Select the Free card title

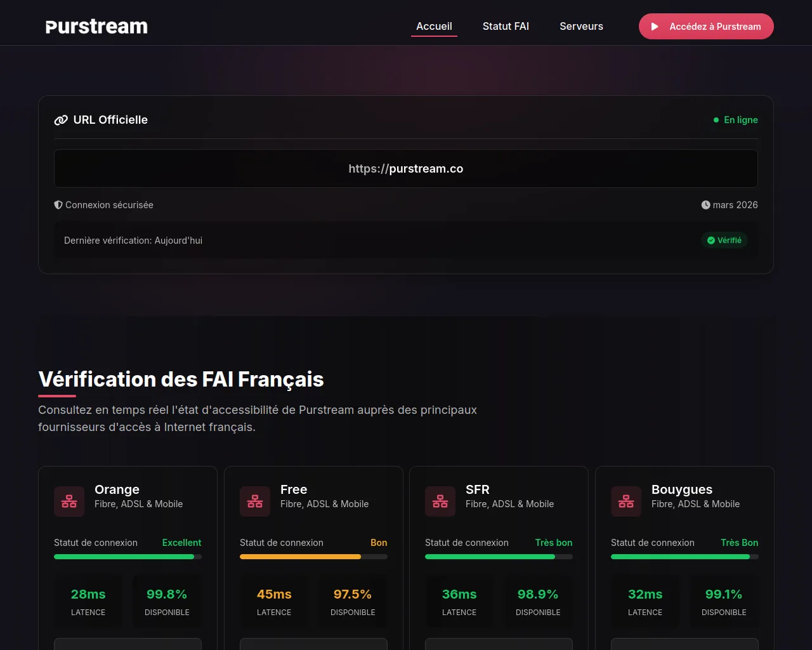pyautogui.click(x=294, y=489)
